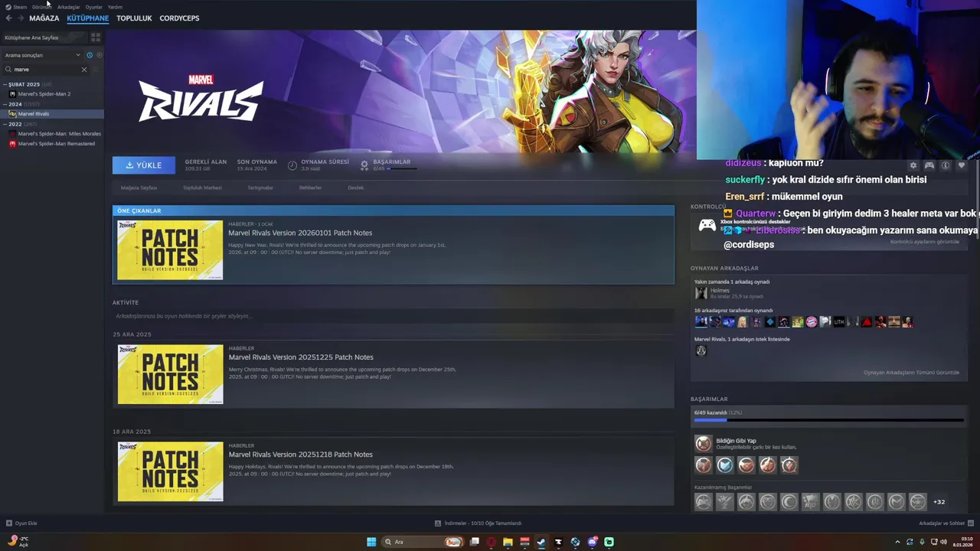This screenshot has width=980, height=551.
Task: Open the Steam menu
Action: (16, 7)
